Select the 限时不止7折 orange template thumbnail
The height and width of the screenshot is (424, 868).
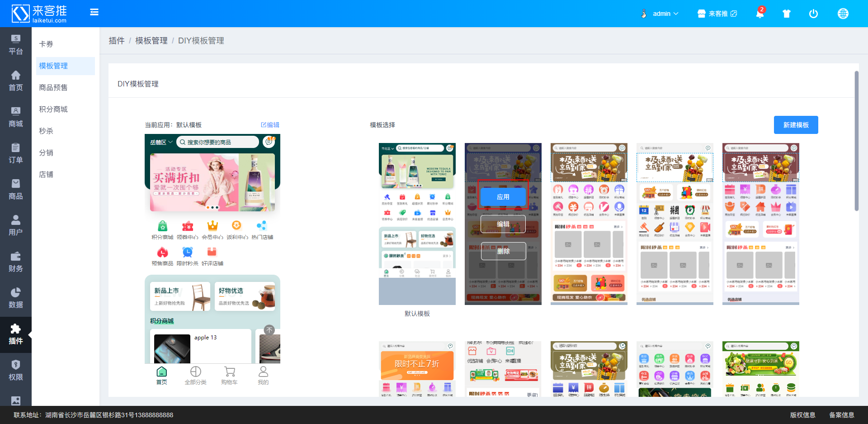[417, 369]
